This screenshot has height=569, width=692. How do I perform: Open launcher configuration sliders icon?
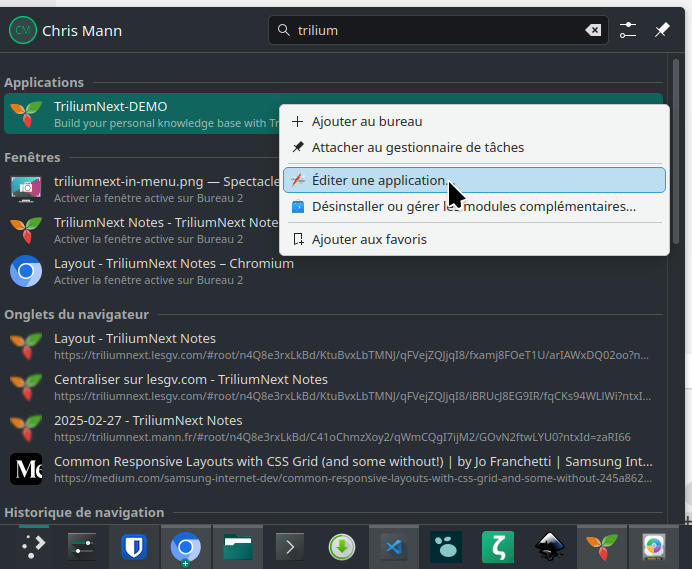point(628,30)
